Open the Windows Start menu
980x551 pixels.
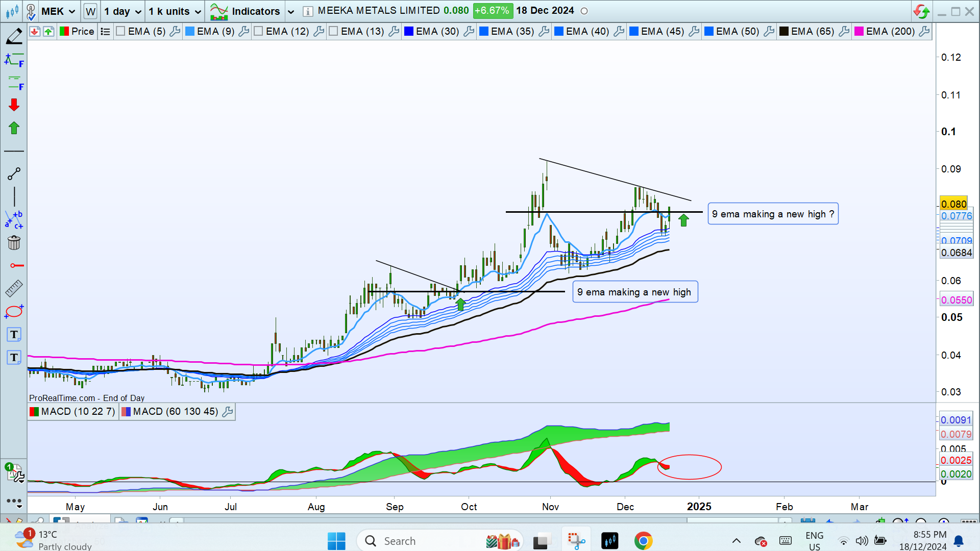tap(336, 541)
